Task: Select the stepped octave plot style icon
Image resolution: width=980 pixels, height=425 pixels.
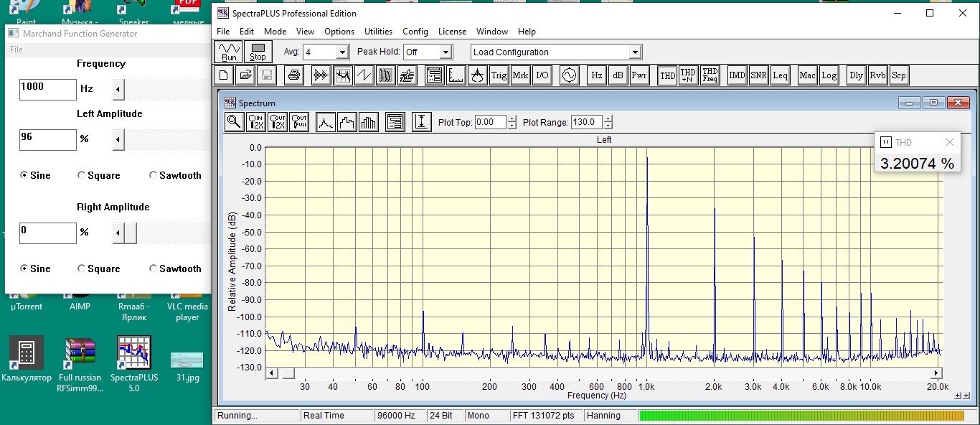Action: 347,122
